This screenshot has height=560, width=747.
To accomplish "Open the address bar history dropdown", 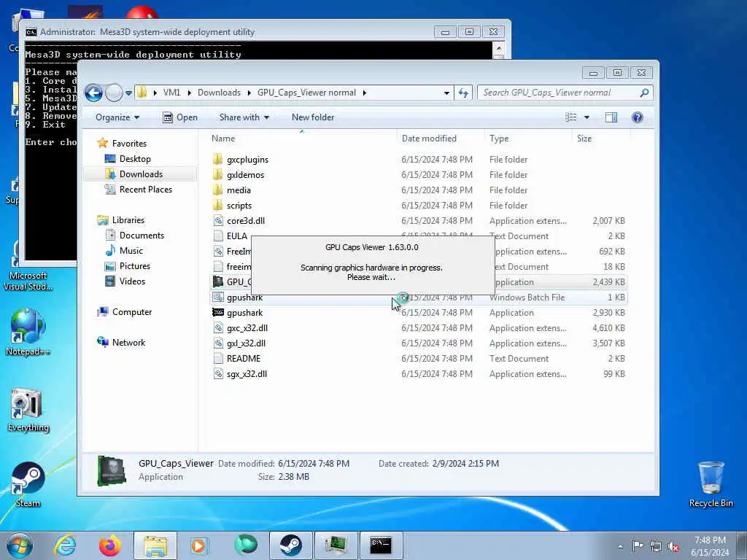I will [x=446, y=93].
